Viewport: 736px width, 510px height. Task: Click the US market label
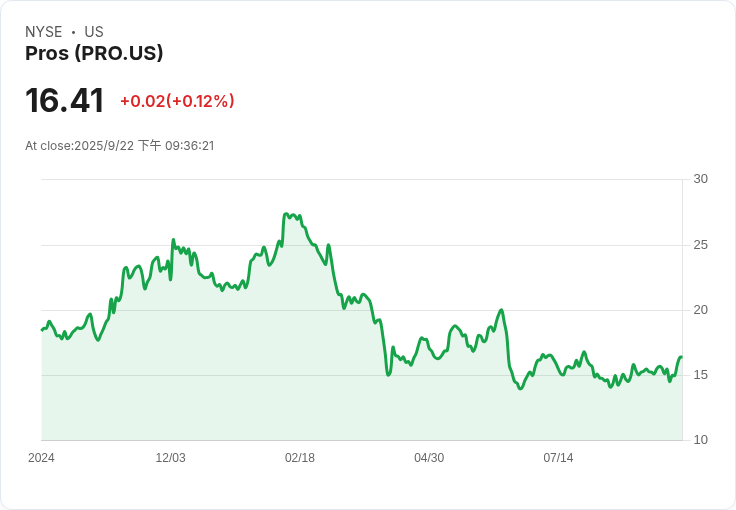click(93, 32)
